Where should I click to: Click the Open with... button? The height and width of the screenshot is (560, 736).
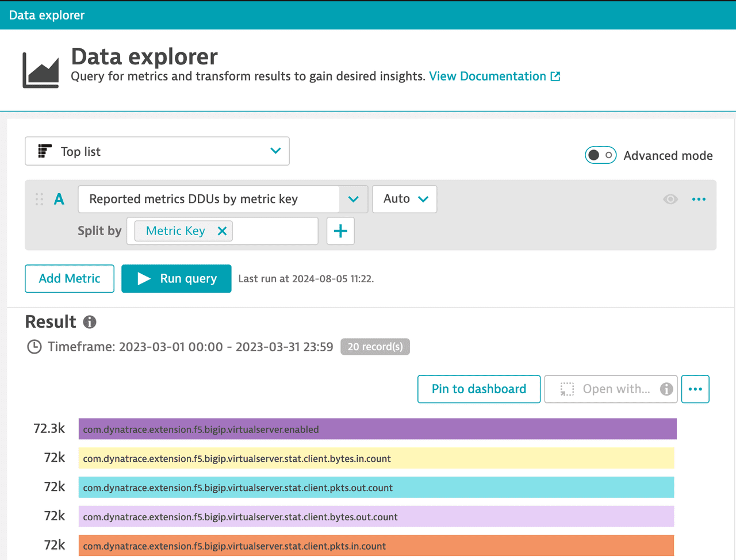pyautogui.click(x=611, y=389)
